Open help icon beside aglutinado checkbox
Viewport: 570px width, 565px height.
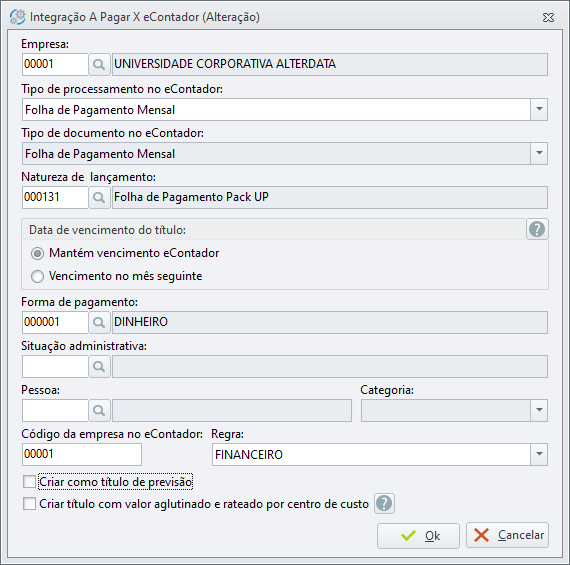point(384,504)
